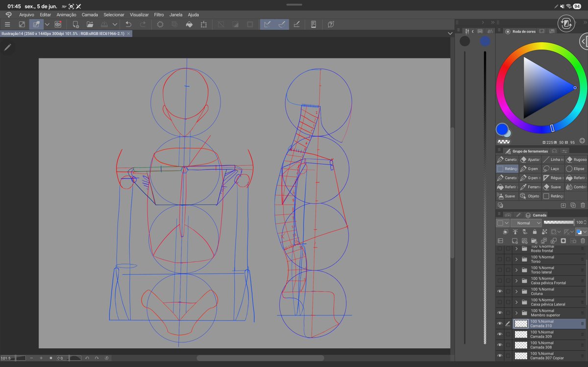Click the undo arrow in toolbar
Screen dimensions: 588x367
pyautogui.click(x=128, y=24)
